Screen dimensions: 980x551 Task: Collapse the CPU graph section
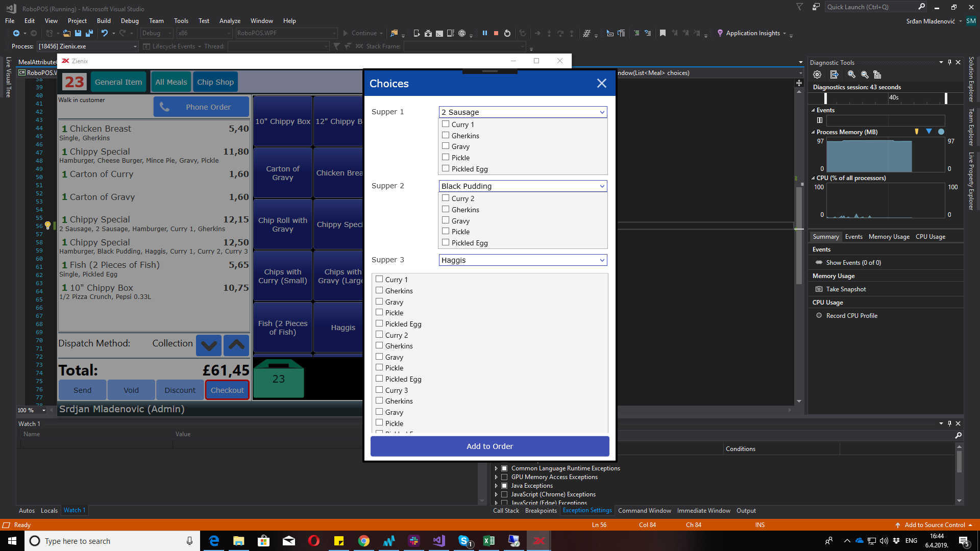click(x=813, y=178)
